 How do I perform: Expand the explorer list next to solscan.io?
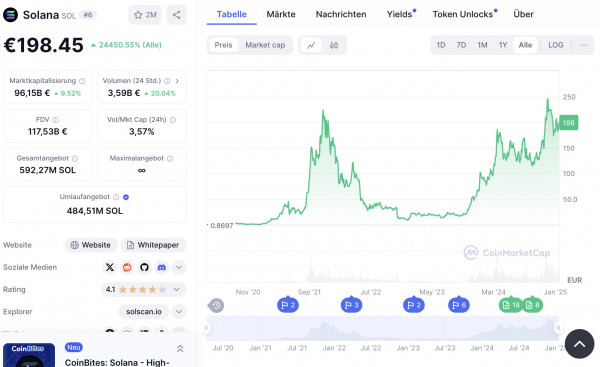(x=179, y=312)
